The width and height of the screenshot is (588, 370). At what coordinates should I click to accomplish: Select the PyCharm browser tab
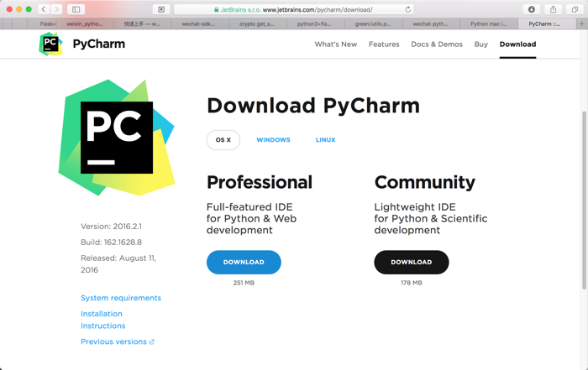click(547, 23)
